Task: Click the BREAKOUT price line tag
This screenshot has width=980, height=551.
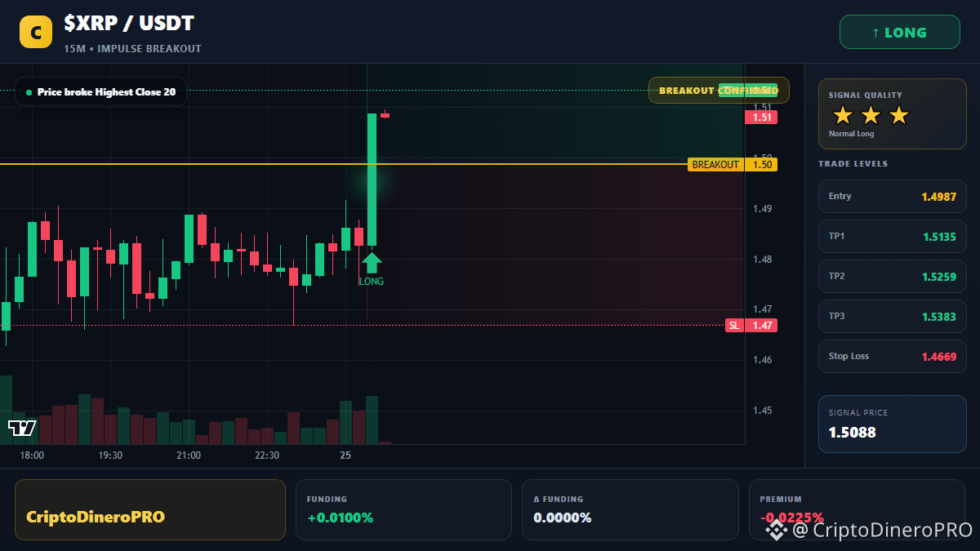Action: pos(715,165)
